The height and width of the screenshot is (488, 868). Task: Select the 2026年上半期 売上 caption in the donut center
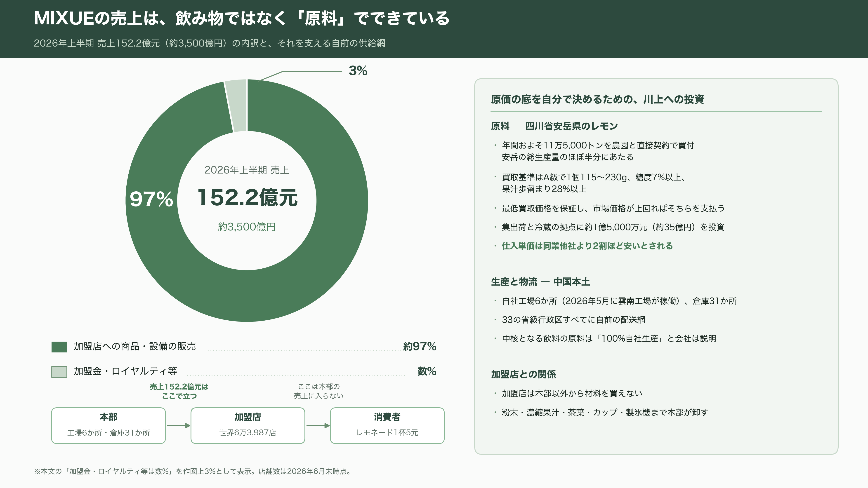(247, 170)
